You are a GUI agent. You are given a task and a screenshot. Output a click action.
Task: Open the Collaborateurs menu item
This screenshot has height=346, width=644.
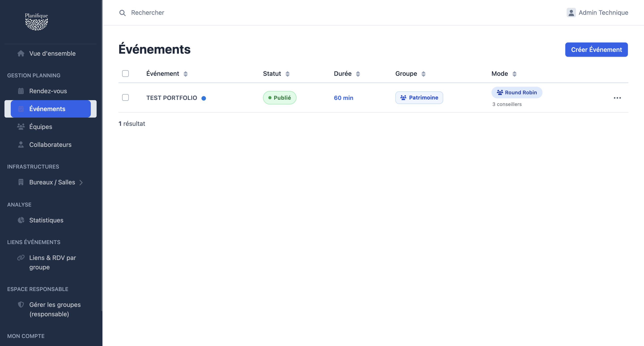(x=51, y=145)
